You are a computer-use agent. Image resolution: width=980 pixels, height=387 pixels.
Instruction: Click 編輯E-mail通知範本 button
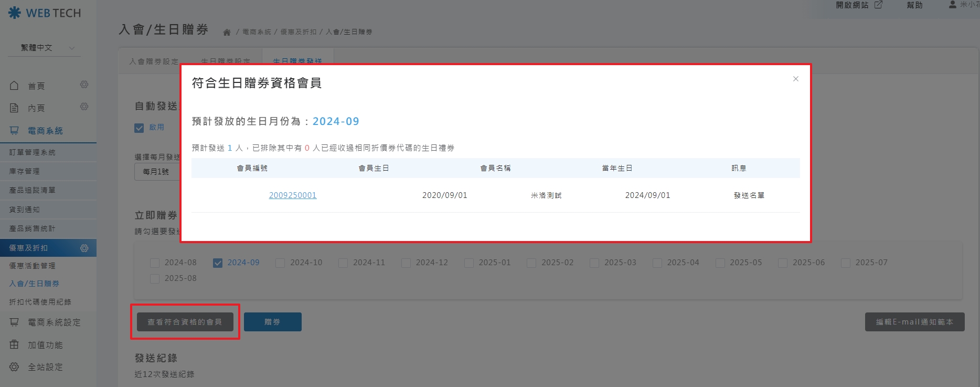(914, 322)
